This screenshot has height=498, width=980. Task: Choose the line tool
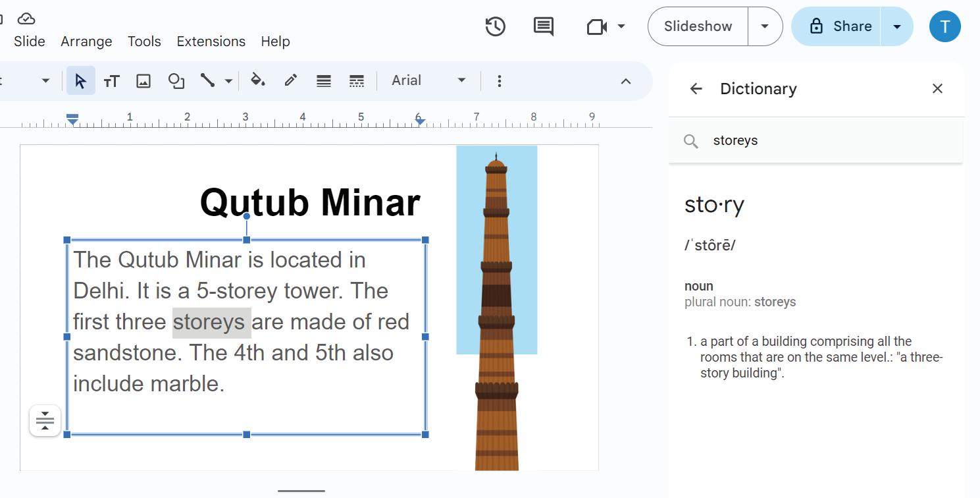208,81
